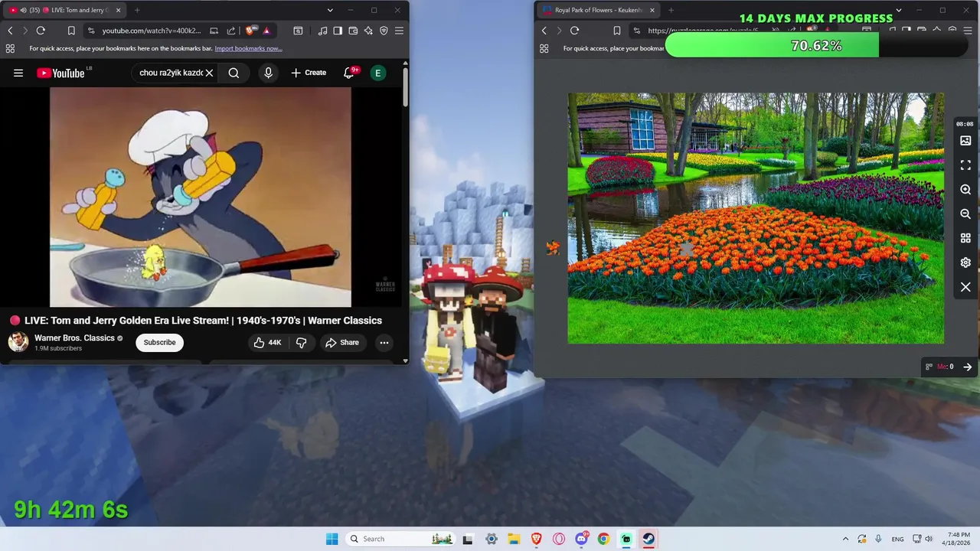
Task: Open Brave Shields icon in YouTube window
Action: [x=251, y=31]
